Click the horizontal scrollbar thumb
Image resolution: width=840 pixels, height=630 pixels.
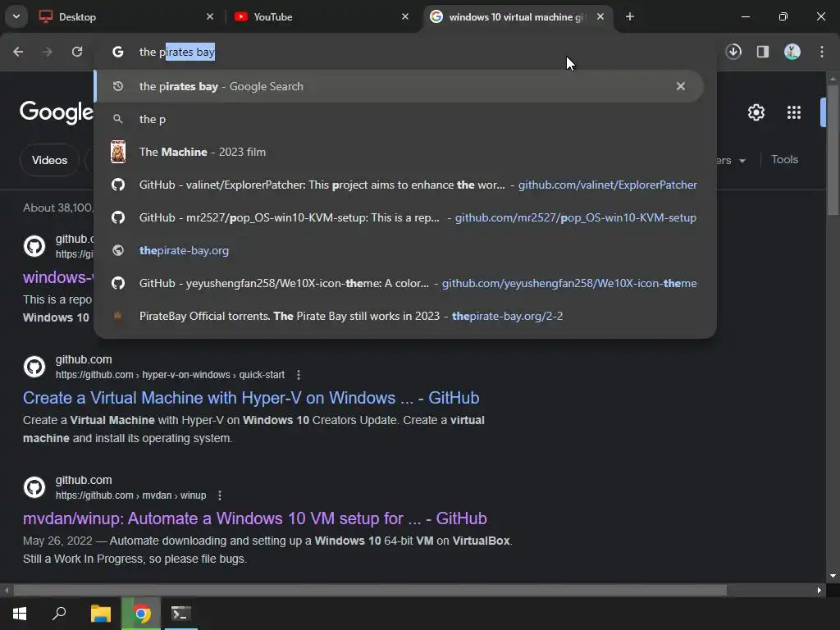(370, 591)
